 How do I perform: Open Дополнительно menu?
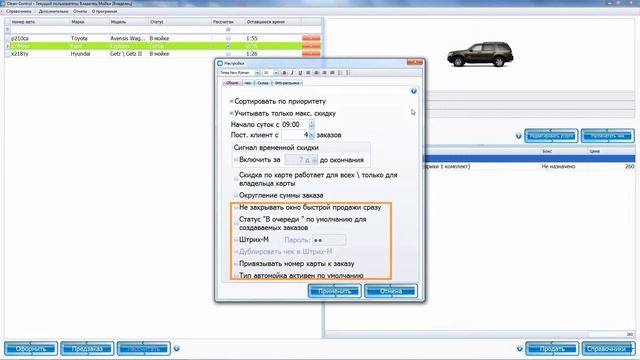point(53,11)
